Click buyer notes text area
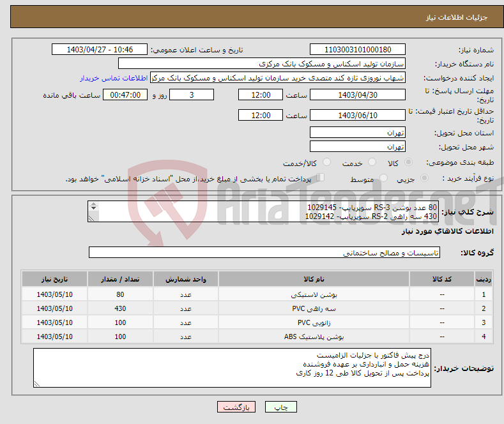 coord(232,368)
